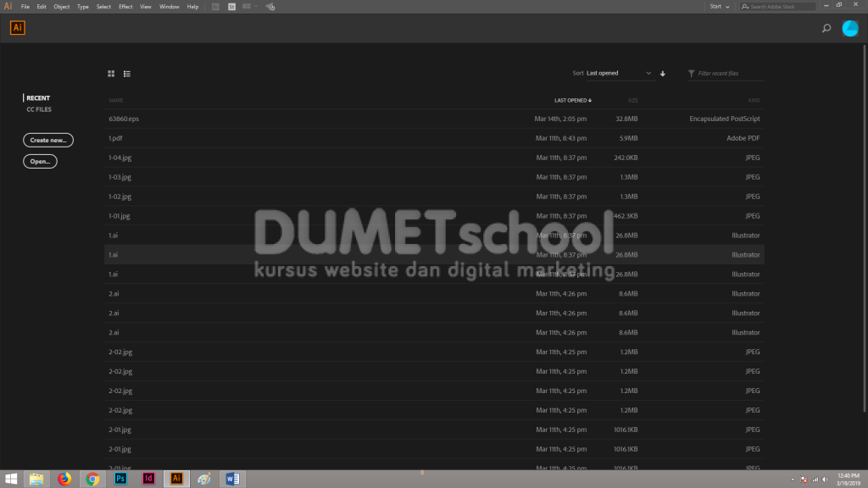Viewport: 868px width, 488px height.
Task: Open recent file 1-01.jpg
Action: click(120, 216)
